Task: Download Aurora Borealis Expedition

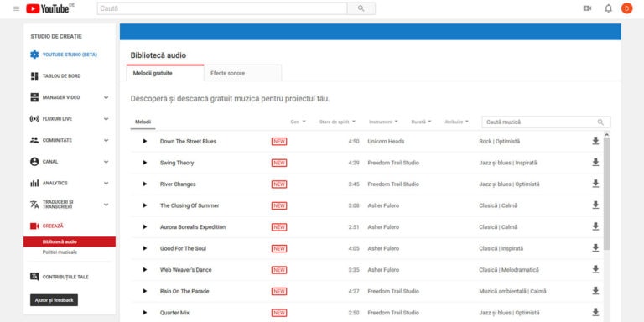Action: click(595, 226)
